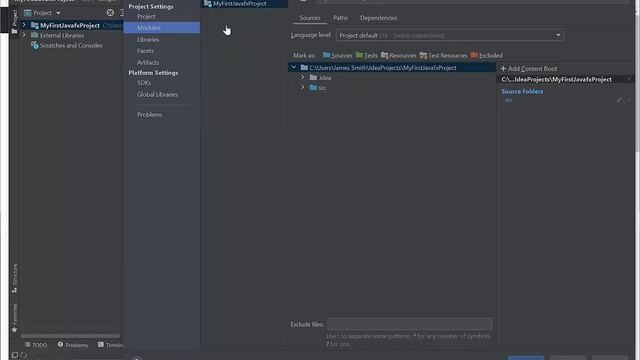Expand the .idea folder

pos(302,77)
